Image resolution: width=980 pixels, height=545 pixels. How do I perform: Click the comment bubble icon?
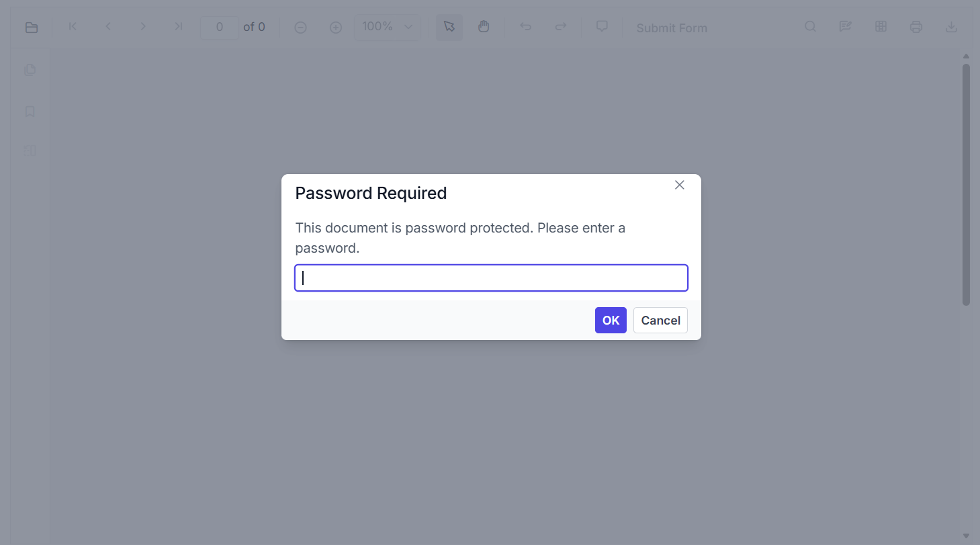tap(601, 26)
